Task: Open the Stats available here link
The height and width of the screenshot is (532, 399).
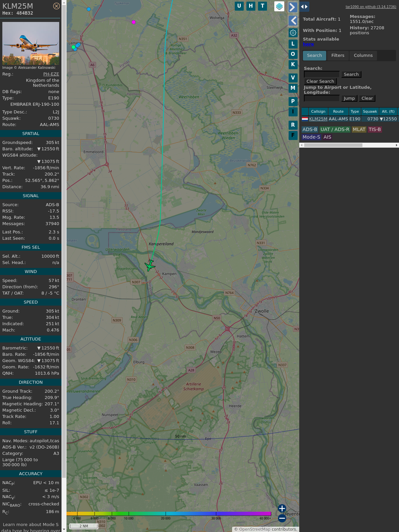Action: click(308, 44)
